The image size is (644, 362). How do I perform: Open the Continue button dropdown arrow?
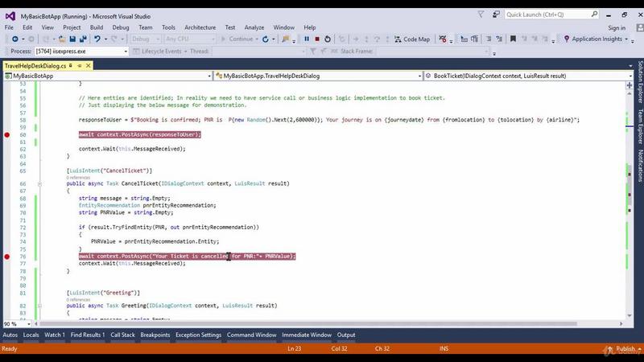pyautogui.click(x=257, y=39)
